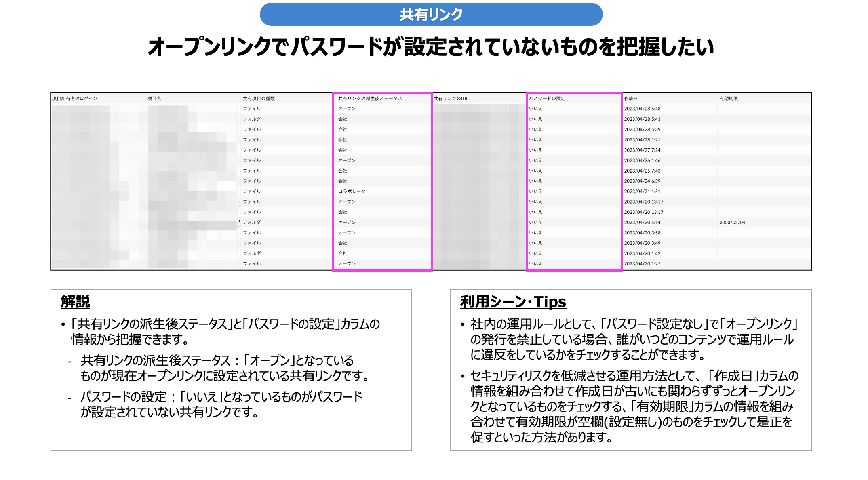Select the 2023/04/20 5:14 date cell
868x480 pixels.
(x=642, y=223)
